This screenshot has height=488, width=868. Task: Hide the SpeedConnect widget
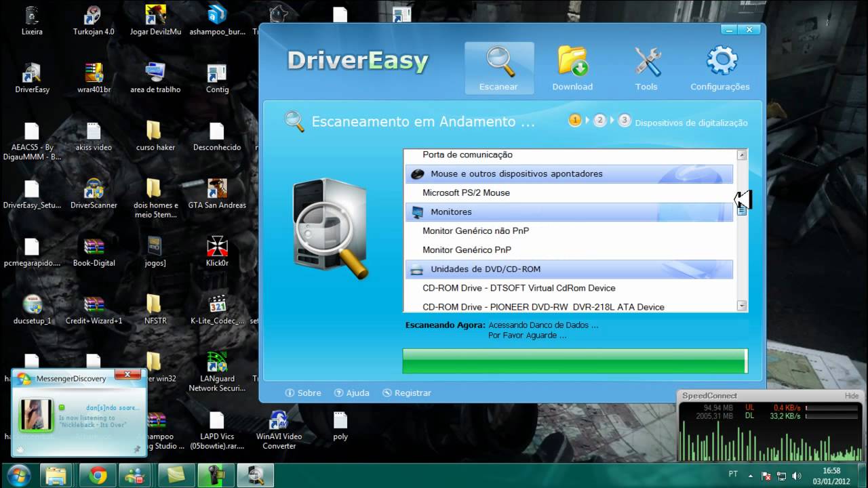pyautogui.click(x=851, y=396)
